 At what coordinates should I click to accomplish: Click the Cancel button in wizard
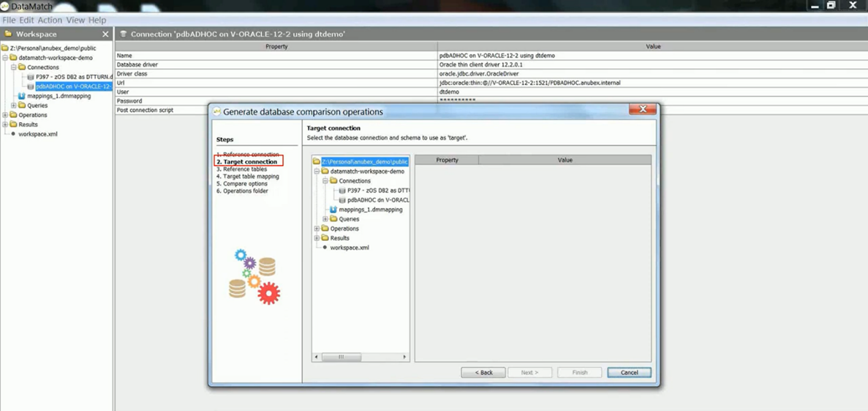click(629, 372)
